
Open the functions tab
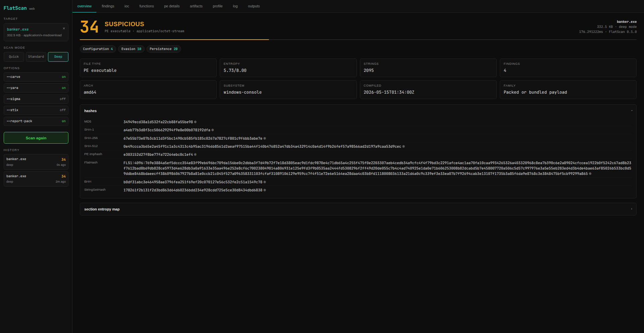[x=147, y=6]
